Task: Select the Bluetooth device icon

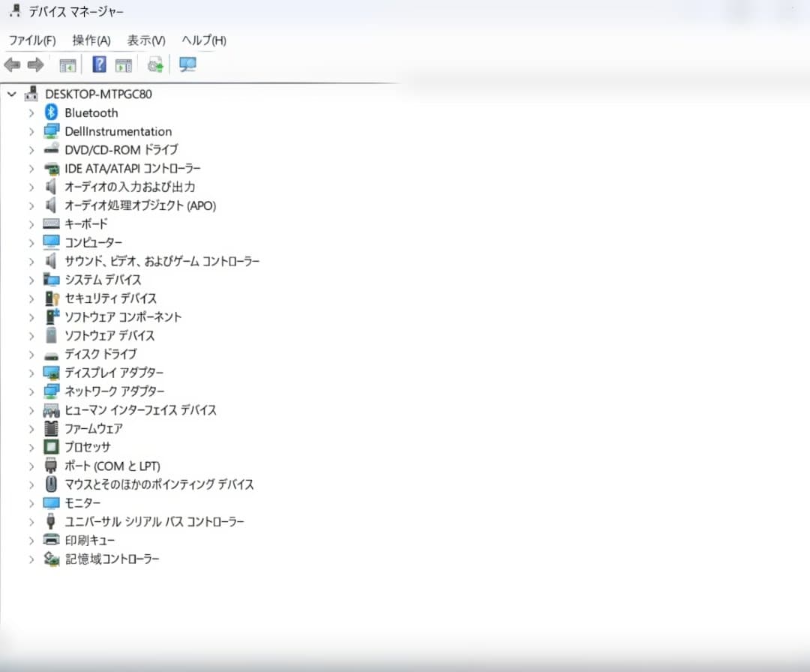Action: pyautogui.click(x=51, y=112)
